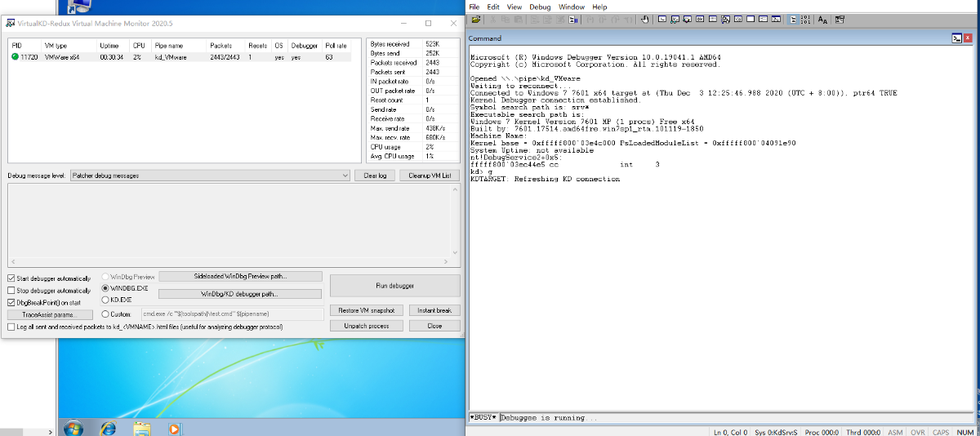Check Stop debugger automatically

click(11, 291)
